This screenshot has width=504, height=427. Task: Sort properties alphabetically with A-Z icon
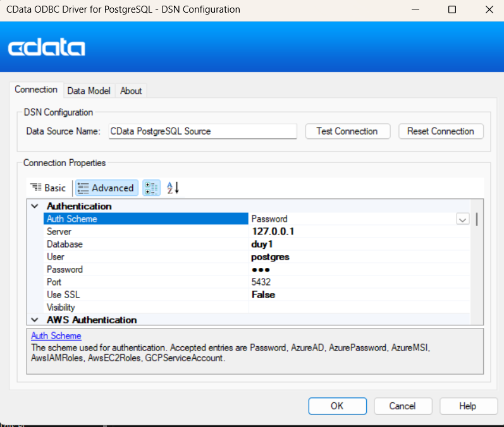[173, 188]
